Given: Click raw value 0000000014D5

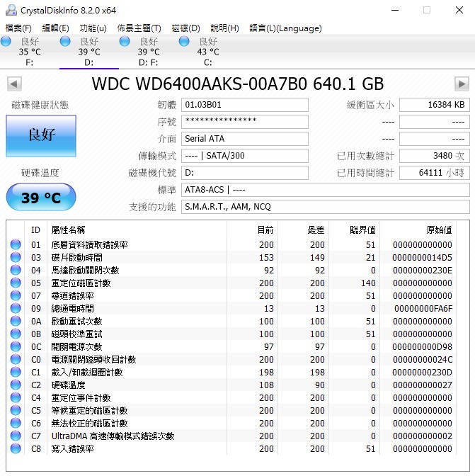Looking at the screenshot, I should [422, 257].
